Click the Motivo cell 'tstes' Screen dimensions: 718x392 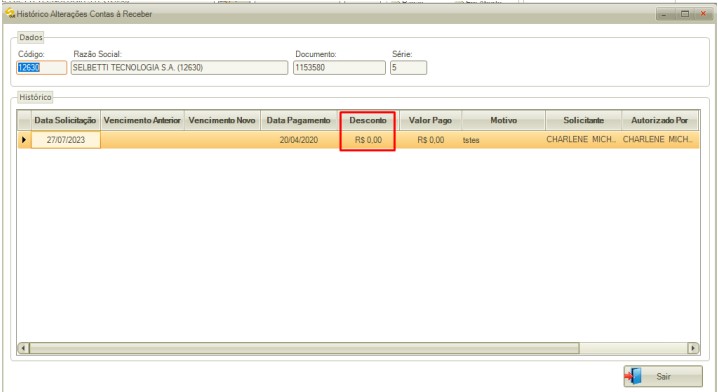click(x=504, y=140)
